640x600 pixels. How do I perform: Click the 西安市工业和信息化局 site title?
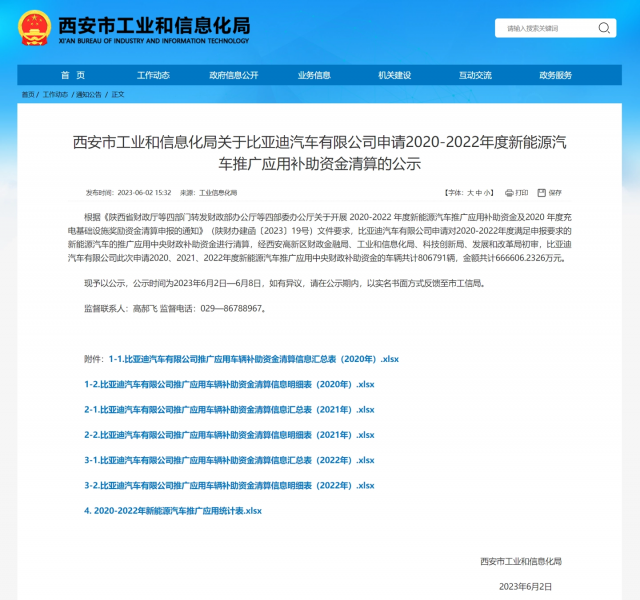coord(154,26)
